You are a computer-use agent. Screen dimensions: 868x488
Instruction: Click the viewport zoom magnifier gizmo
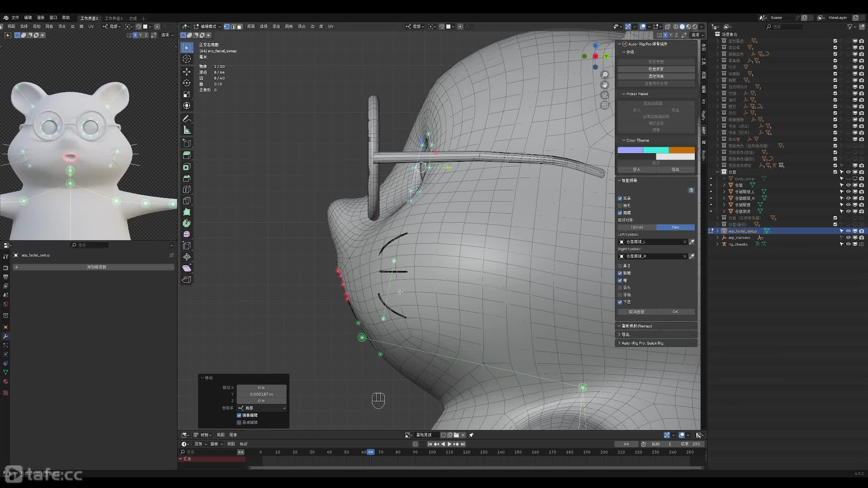(605, 75)
